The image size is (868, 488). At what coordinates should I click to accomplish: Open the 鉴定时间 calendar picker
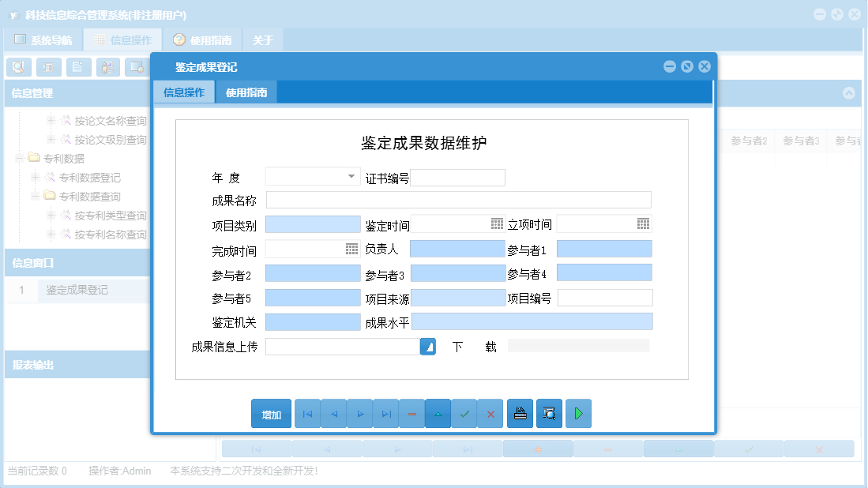tap(496, 223)
